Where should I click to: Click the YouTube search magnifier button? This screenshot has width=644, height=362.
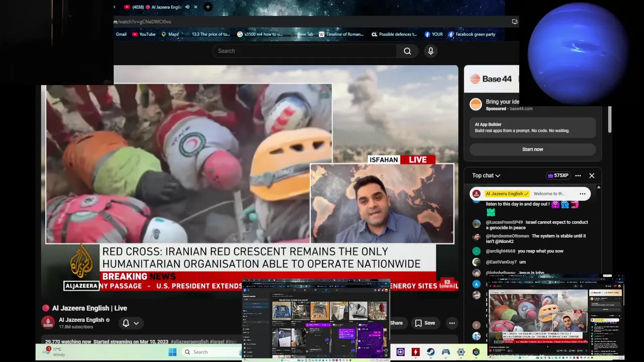[x=408, y=51]
